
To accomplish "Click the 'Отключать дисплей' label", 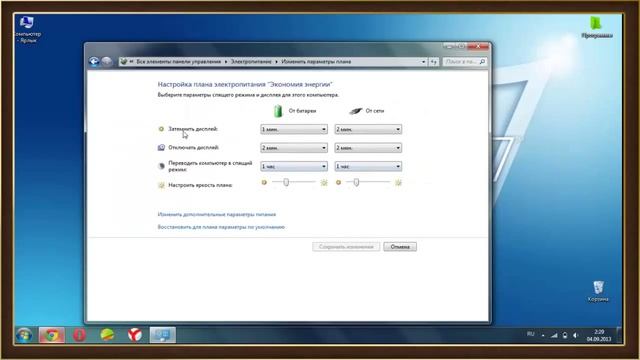I will [193, 147].
